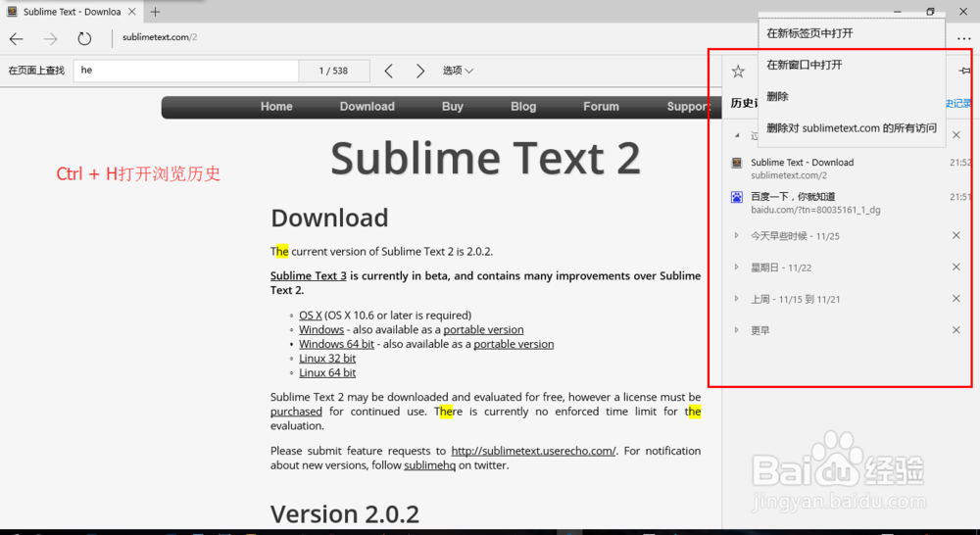
Task: Open Home in site navigation bar
Action: tap(276, 107)
